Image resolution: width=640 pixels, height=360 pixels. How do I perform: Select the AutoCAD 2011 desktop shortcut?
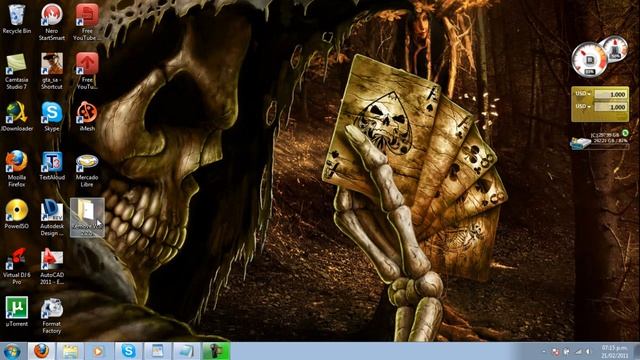pos(52,266)
